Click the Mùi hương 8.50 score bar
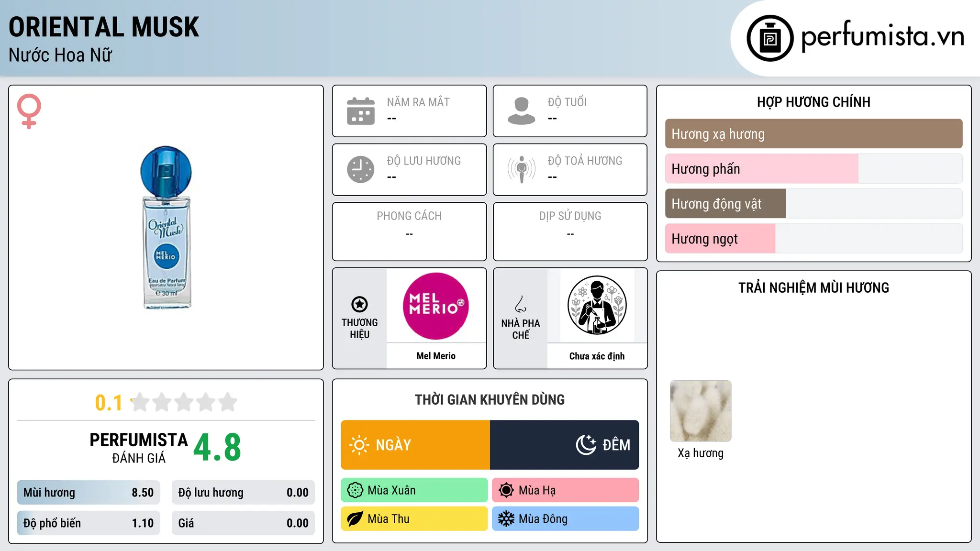Image resolution: width=980 pixels, height=551 pixels. 89,493
